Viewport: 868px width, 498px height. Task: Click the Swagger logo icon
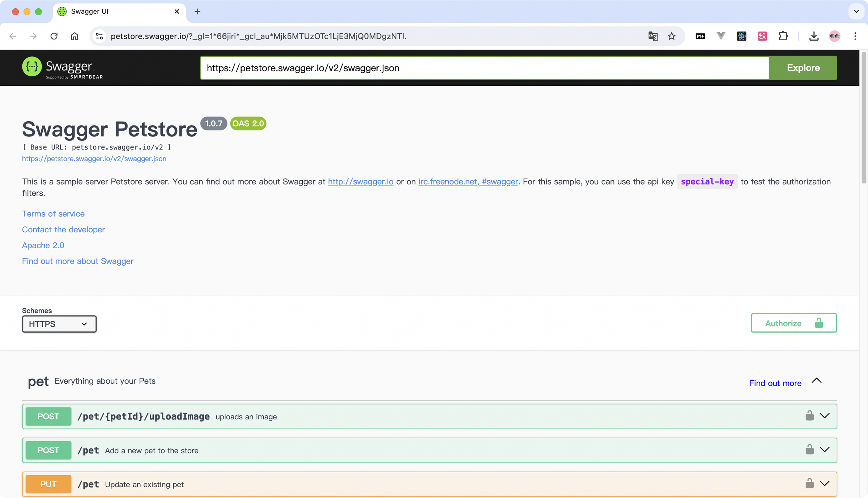point(32,67)
